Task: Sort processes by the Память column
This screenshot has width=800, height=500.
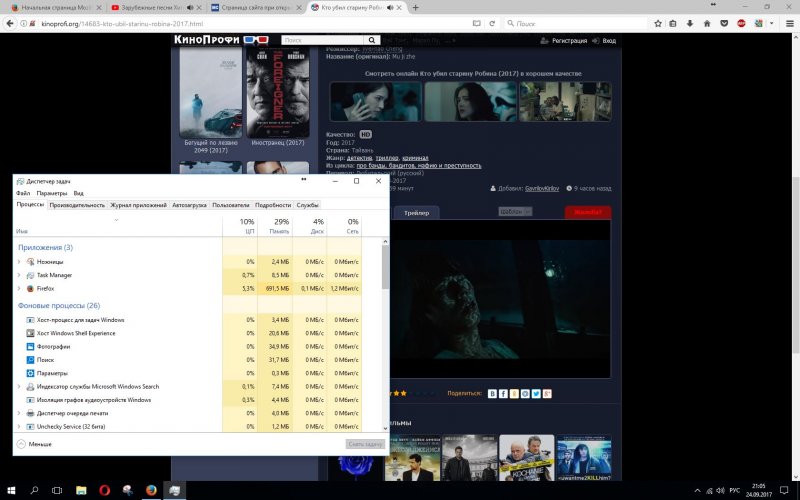Action: click(278, 226)
